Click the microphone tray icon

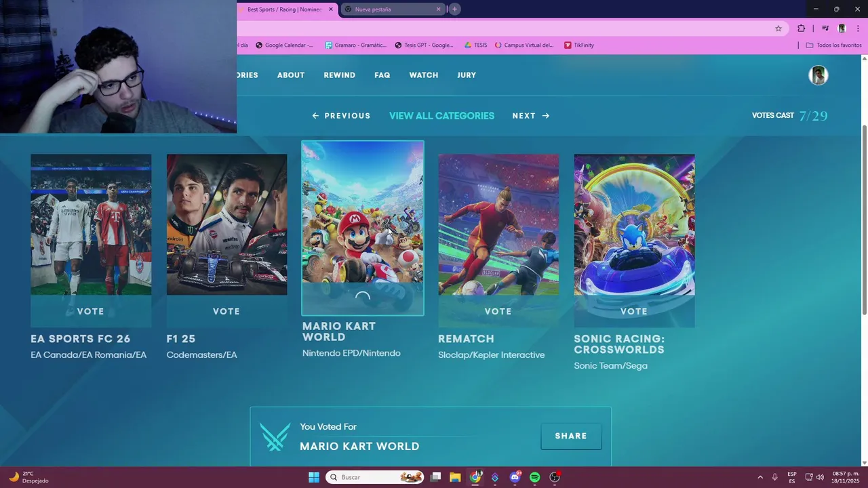click(x=774, y=477)
